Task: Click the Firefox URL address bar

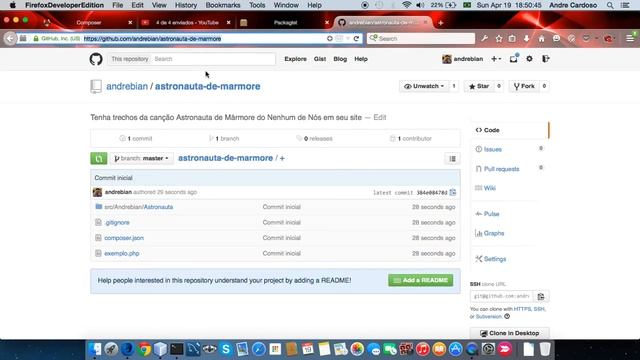Action: pos(204,38)
